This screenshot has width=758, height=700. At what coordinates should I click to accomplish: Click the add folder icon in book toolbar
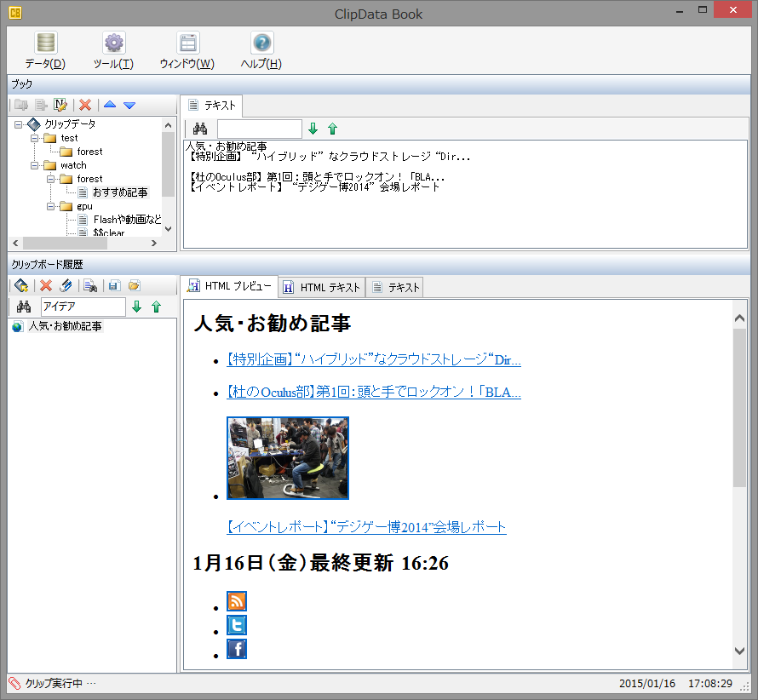20,105
